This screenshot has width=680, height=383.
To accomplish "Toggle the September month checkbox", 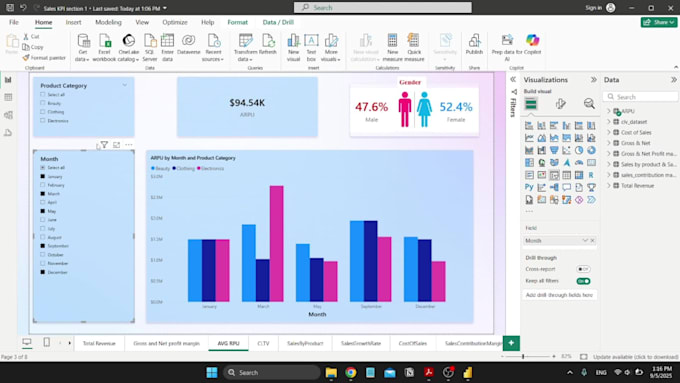I will (42, 246).
